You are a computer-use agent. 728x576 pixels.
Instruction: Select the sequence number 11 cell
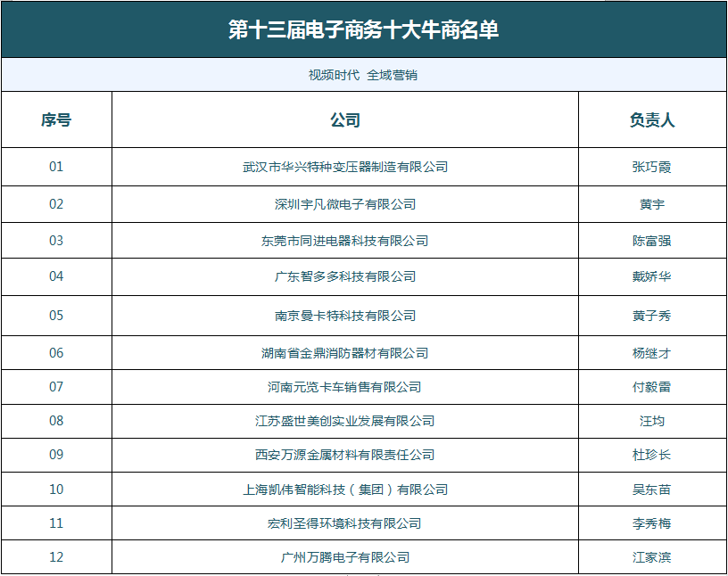(x=56, y=523)
